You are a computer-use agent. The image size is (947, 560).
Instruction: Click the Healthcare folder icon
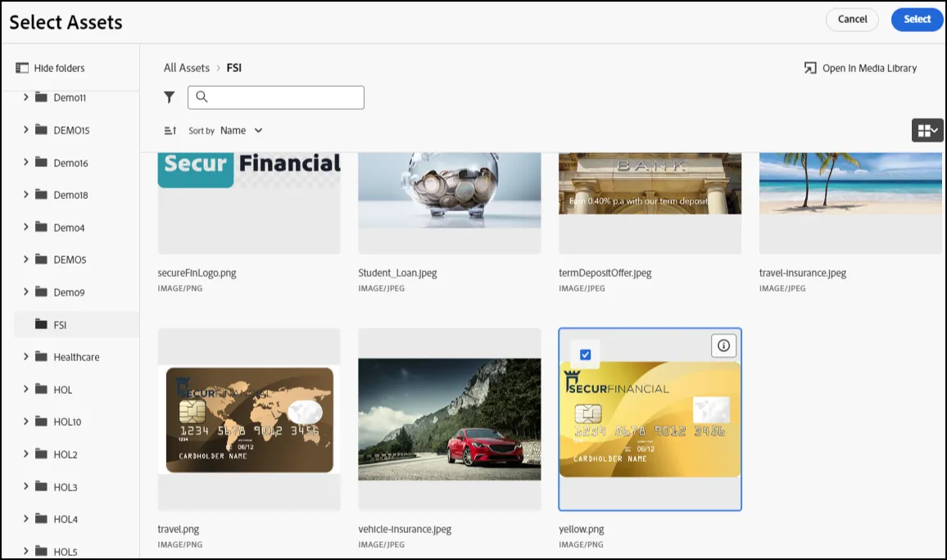(x=41, y=357)
